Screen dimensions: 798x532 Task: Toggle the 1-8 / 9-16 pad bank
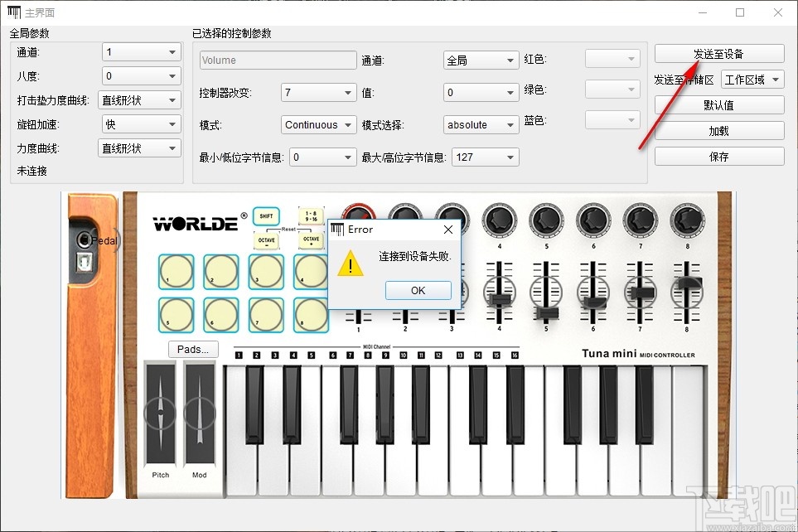click(x=312, y=216)
